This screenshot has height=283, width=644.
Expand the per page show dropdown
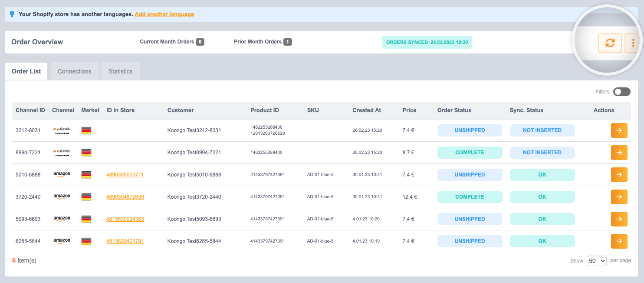(596, 261)
